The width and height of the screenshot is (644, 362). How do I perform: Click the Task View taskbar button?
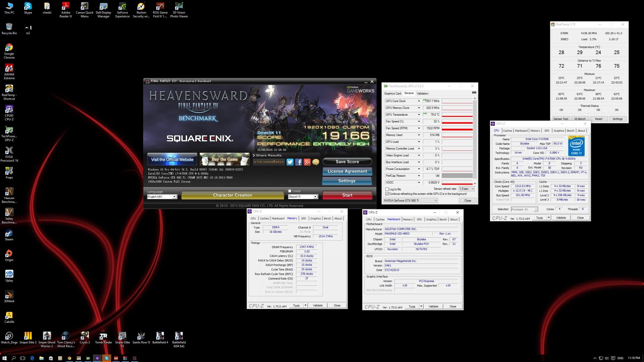click(23, 358)
